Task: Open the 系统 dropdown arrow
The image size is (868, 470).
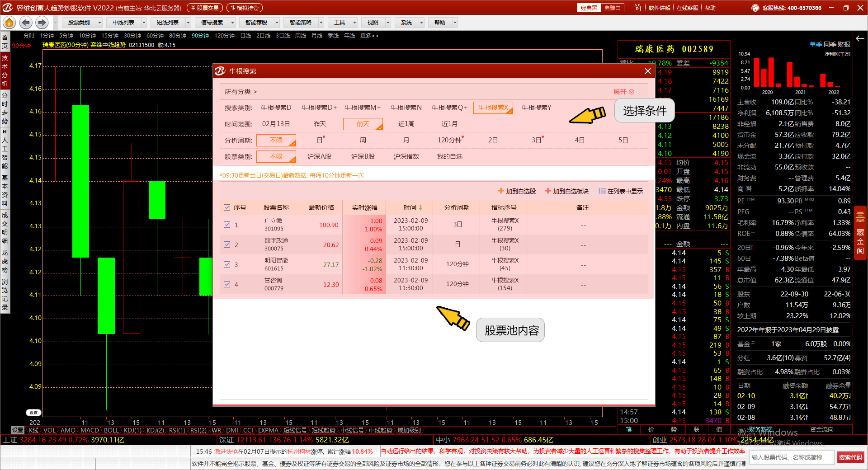Action: 421,23
